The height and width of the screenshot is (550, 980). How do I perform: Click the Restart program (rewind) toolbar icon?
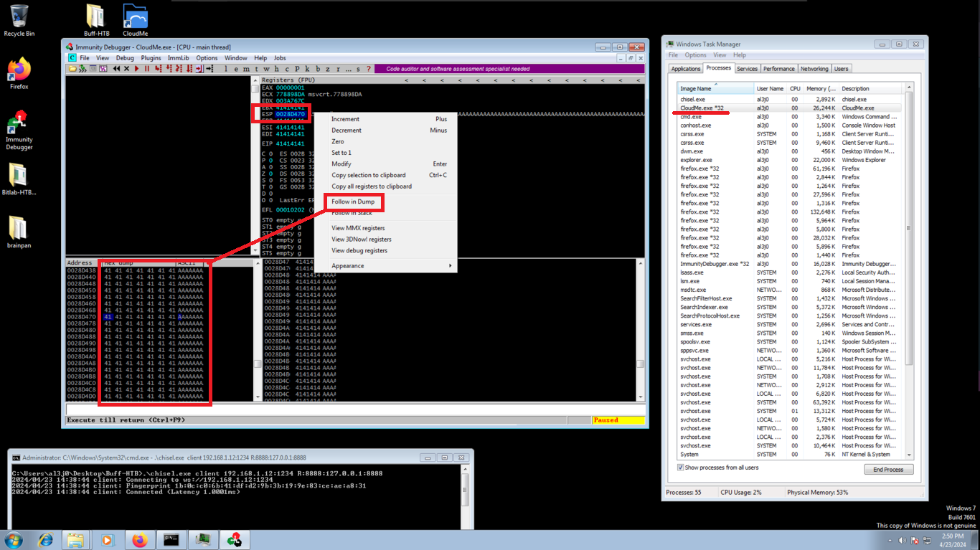(x=116, y=69)
